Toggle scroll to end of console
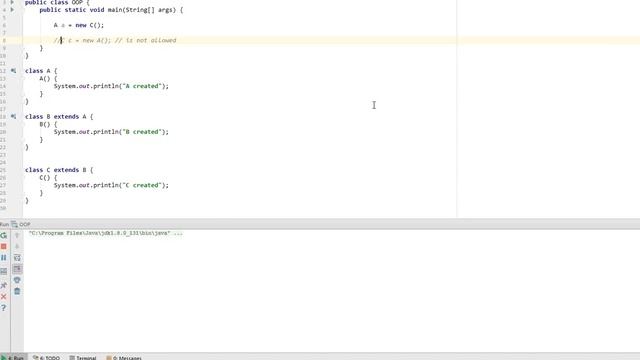The image size is (640, 360). point(17,269)
